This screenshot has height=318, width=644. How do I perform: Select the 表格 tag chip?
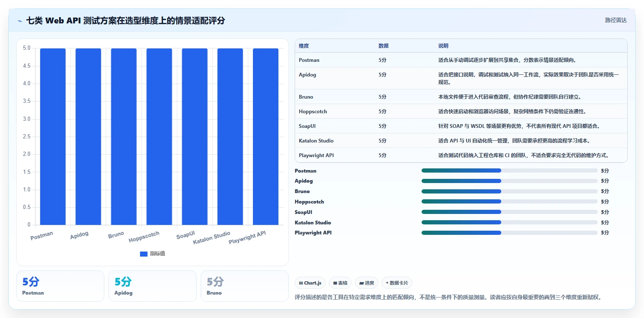click(340, 283)
